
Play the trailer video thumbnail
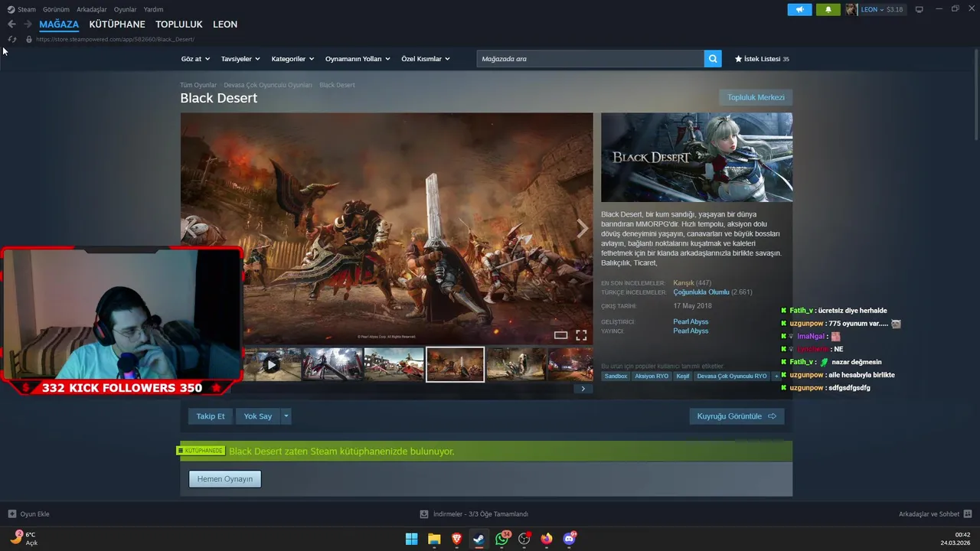272,364
